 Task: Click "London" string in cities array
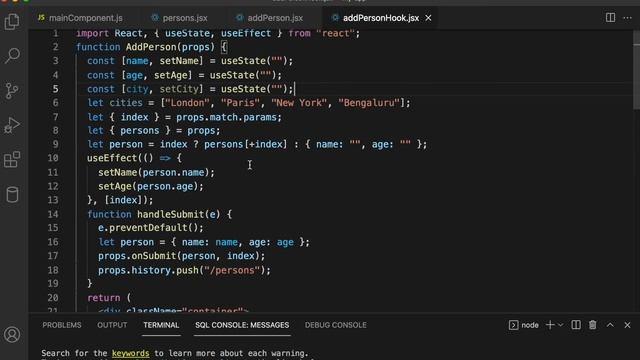tap(187, 102)
